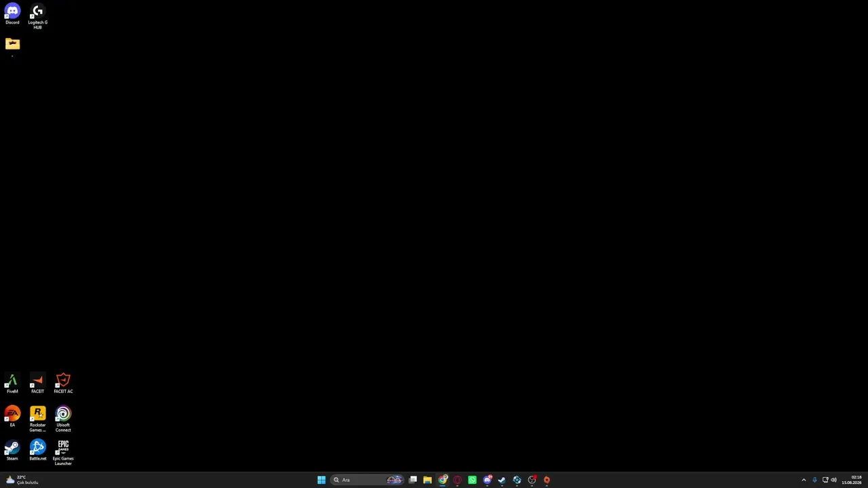Select the FiveM desktop shortcut

pos(12,384)
